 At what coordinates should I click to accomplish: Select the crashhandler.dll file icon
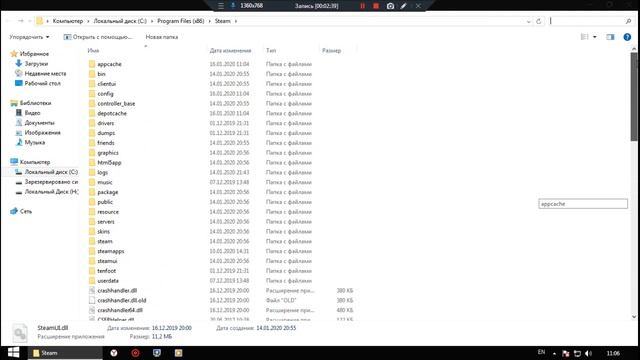[x=92, y=290]
